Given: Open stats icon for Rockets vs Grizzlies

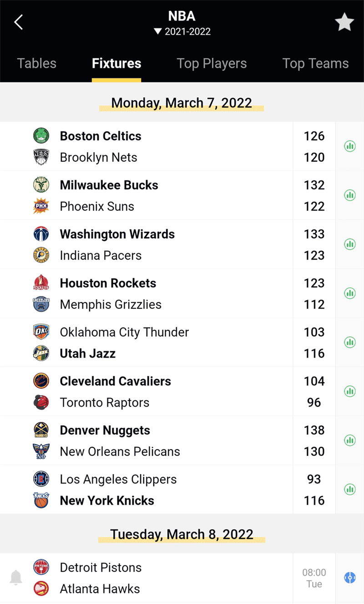Looking at the screenshot, I should pos(350,293).
